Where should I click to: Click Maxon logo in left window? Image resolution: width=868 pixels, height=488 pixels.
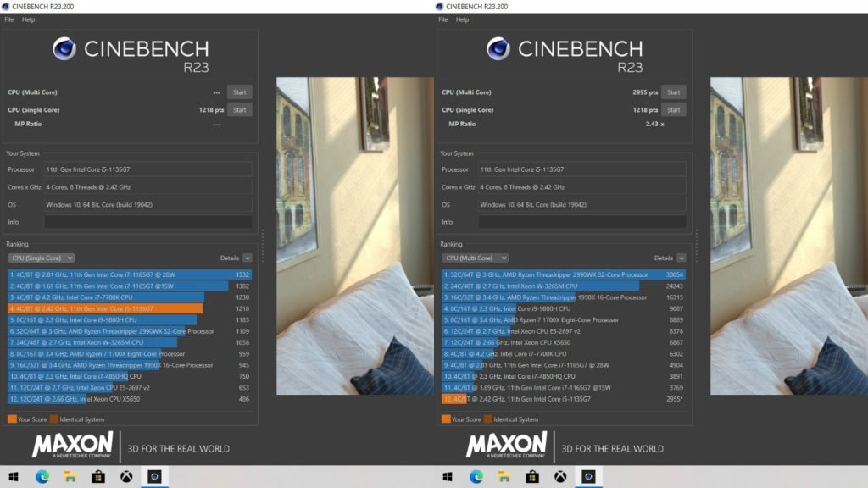coord(73,446)
